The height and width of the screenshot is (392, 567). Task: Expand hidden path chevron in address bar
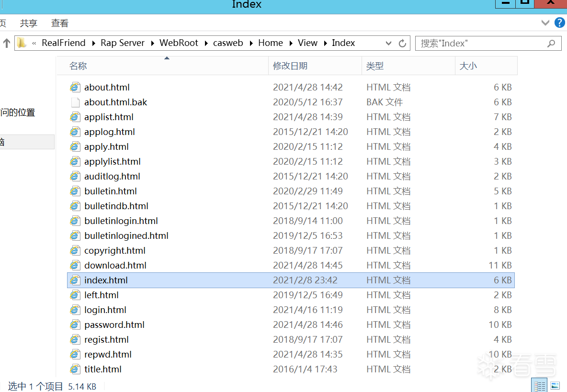(34, 43)
